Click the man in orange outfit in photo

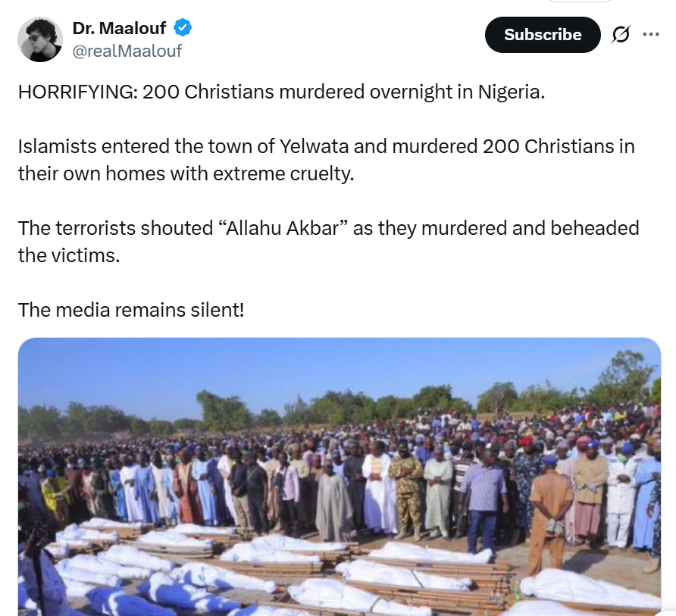[551, 513]
